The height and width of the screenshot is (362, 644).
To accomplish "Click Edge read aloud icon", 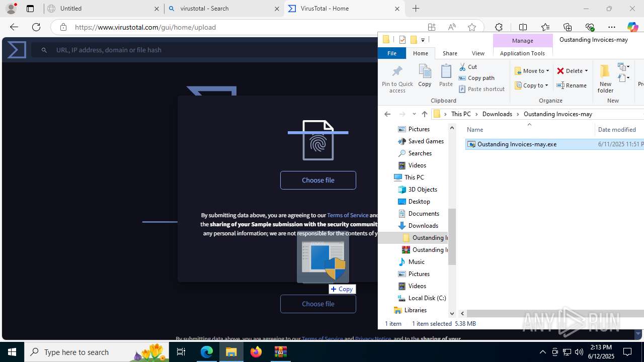I will tap(452, 27).
